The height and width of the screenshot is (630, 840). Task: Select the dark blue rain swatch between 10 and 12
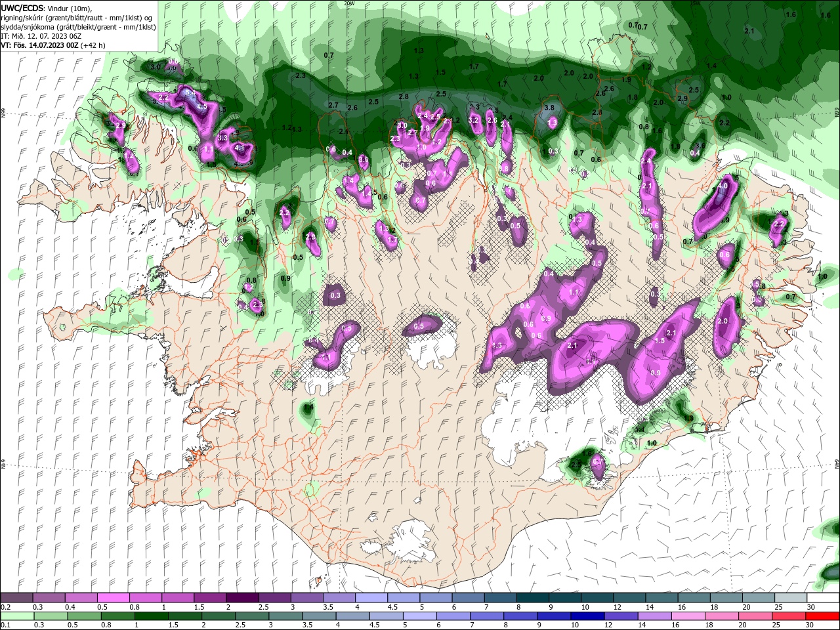(587, 616)
